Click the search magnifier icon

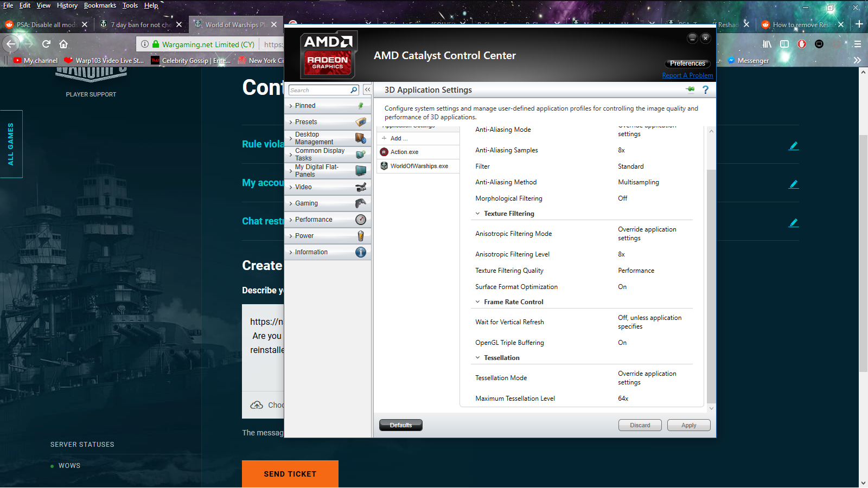pyautogui.click(x=354, y=90)
